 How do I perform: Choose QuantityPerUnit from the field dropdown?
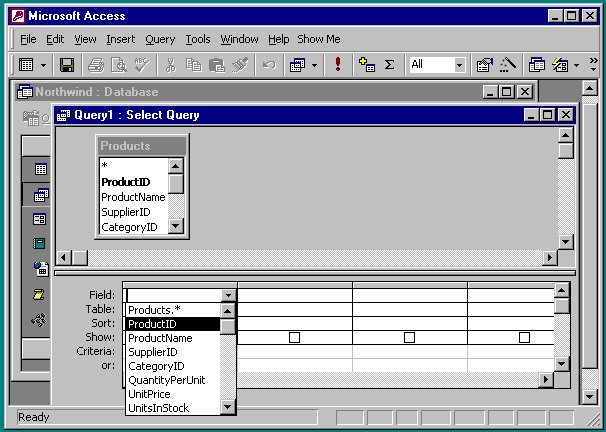(x=173, y=380)
